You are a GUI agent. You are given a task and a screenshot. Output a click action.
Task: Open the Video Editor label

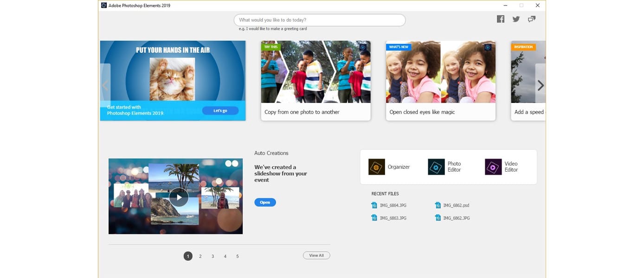(x=511, y=167)
